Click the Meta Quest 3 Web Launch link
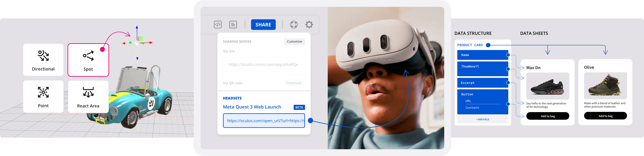Screen dimensions: 644x156 (252, 107)
